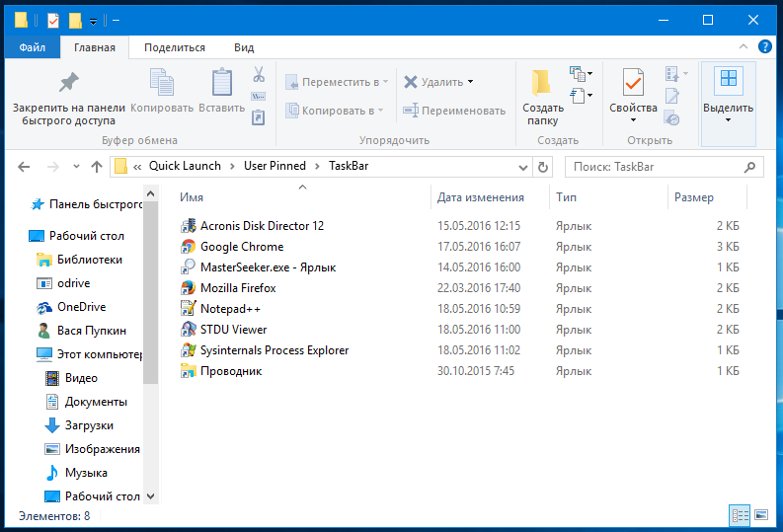Select OneDrive in the navigation pane
Screen dimensions: 783x532
(x=71, y=307)
